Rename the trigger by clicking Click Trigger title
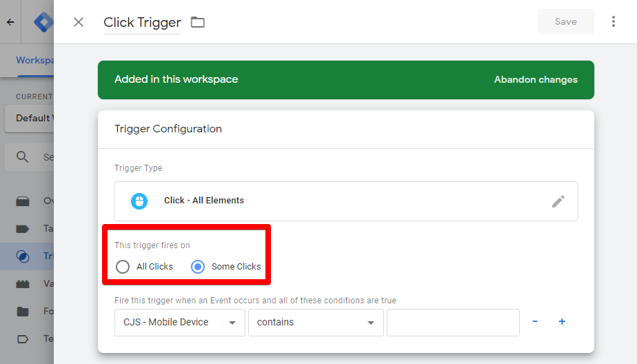The height and width of the screenshot is (364, 637). pyautogui.click(x=142, y=22)
